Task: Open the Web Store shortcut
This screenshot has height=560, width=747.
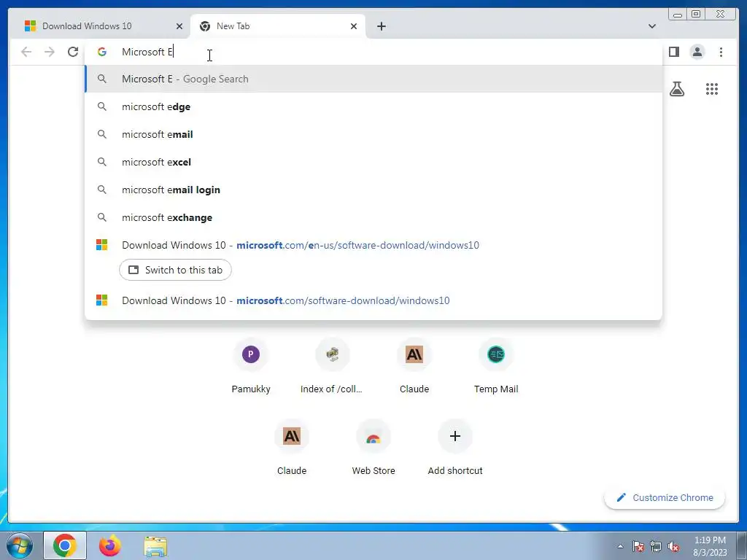Action: coord(373,448)
